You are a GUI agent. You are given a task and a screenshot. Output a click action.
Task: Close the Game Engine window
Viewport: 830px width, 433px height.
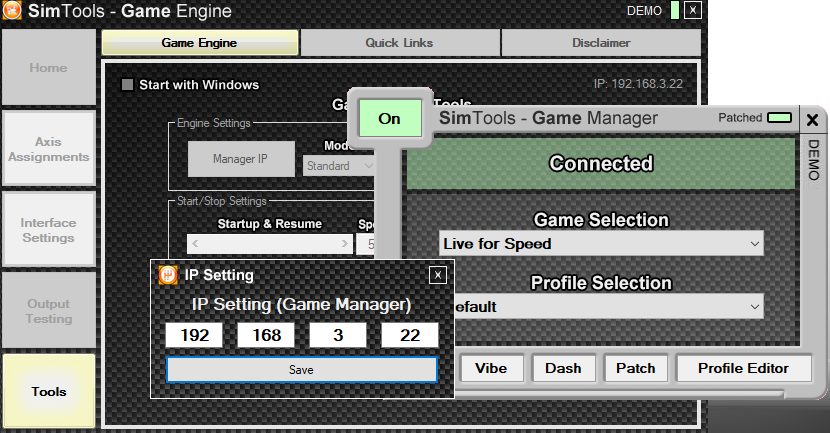[693, 10]
